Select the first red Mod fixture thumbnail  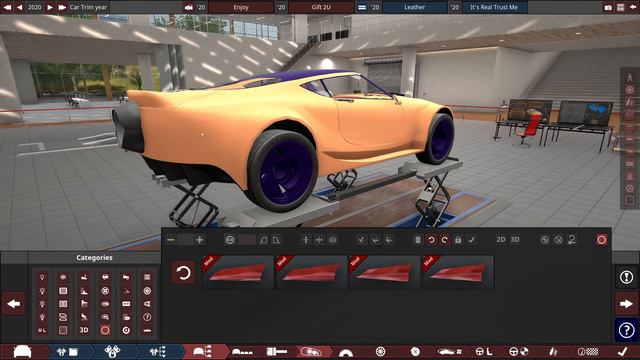[x=238, y=272]
